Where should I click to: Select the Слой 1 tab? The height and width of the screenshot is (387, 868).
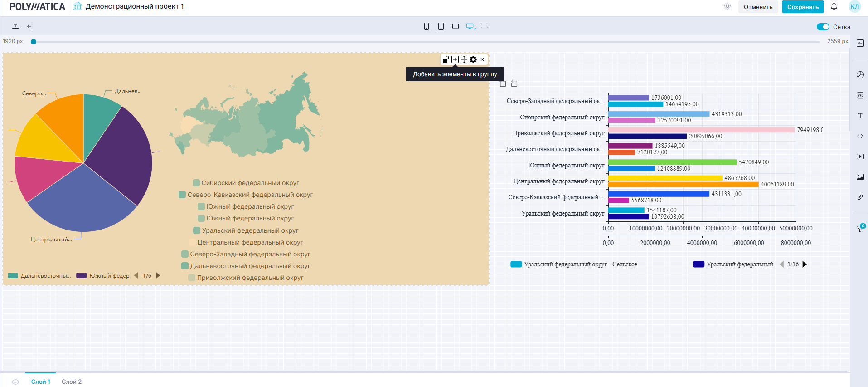point(41,382)
